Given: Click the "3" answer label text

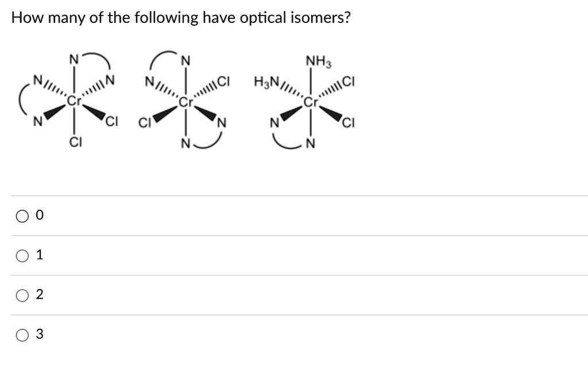Looking at the screenshot, I should pyautogui.click(x=40, y=334).
